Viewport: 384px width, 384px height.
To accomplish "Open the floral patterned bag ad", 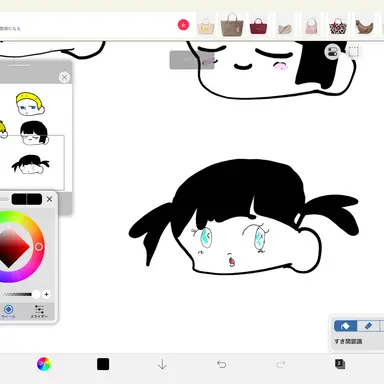I will (x=338, y=26).
